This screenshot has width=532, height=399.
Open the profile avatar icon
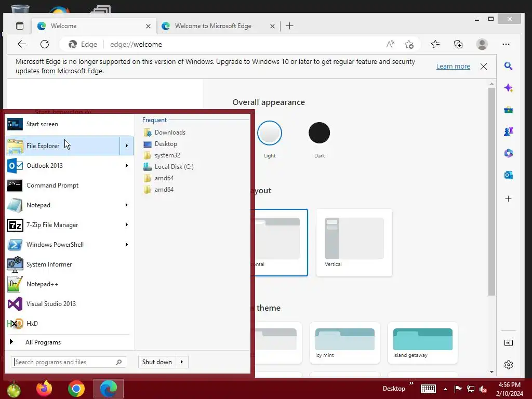[482, 44]
